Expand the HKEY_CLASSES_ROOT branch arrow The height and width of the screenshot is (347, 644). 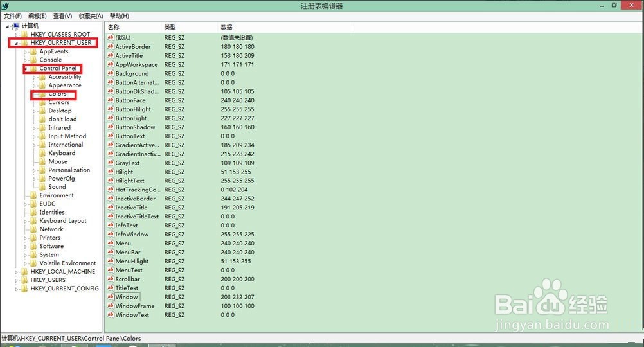tap(17, 35)
